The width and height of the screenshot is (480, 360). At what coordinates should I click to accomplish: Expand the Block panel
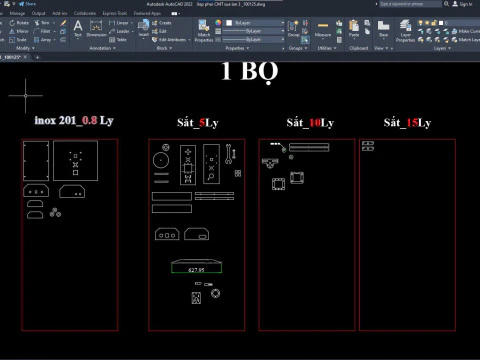click(x=164, y=48)
